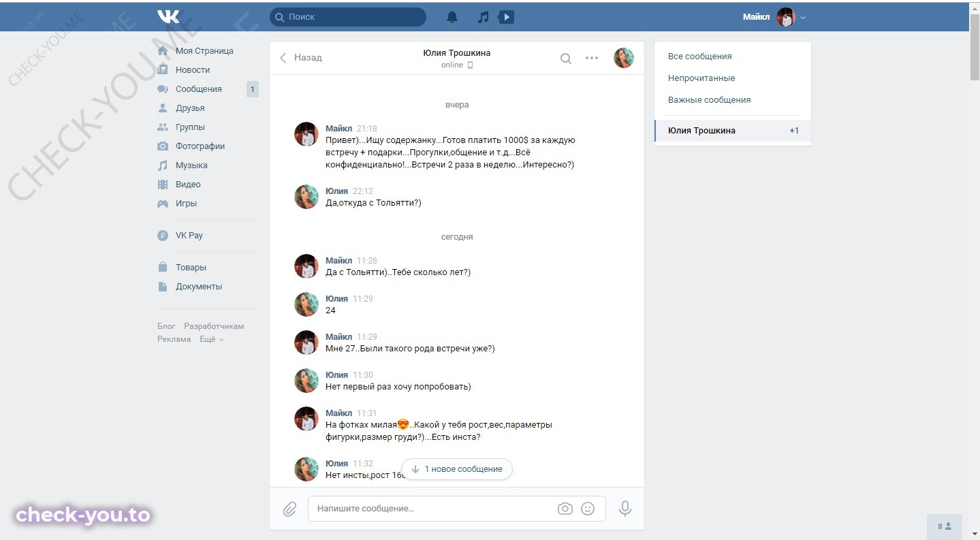Viewport: 980px width, 540px height.
Task: Open notifications bell in header
Action: [452, 17]
